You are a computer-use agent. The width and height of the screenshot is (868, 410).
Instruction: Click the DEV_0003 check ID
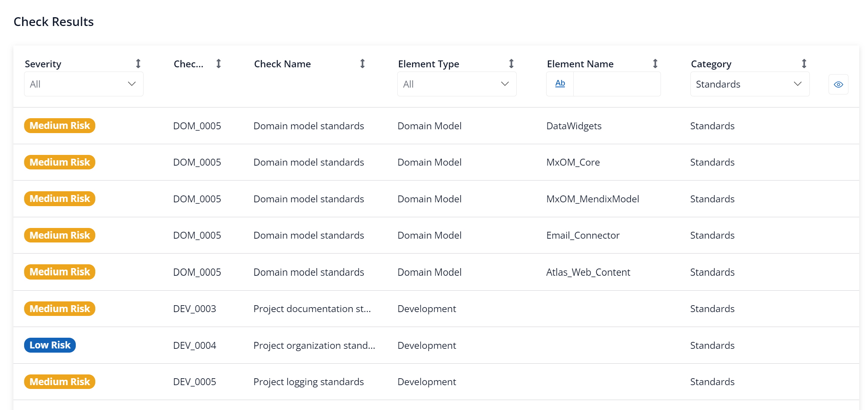pyautogui.click(x=194, y=309)
